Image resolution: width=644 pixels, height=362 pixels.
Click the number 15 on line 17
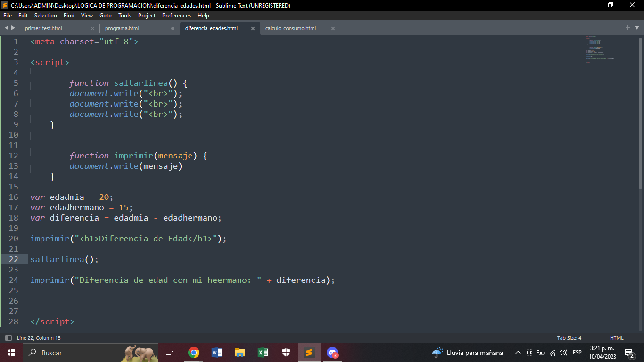(x=124, y=207)
